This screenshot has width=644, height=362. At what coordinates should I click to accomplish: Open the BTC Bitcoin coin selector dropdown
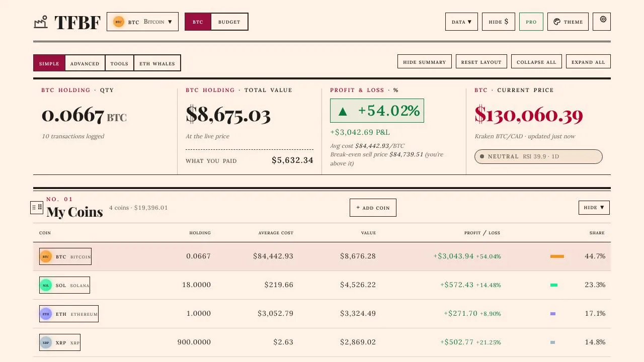coord(142,22)
